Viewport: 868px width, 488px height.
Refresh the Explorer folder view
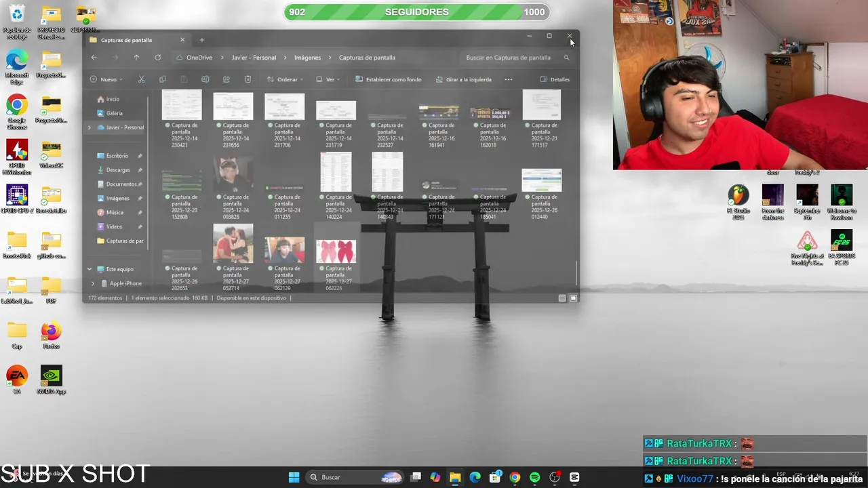coord(157,58)
